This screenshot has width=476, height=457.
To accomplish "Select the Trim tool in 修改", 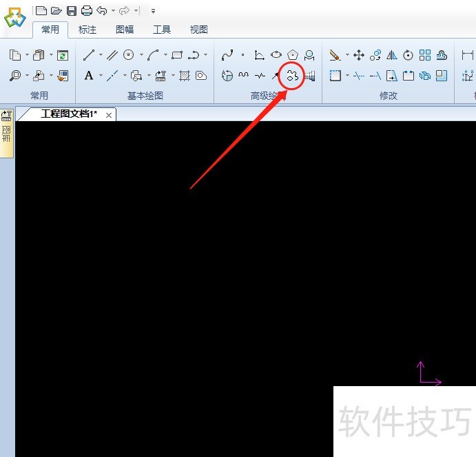I will point(359,76).
